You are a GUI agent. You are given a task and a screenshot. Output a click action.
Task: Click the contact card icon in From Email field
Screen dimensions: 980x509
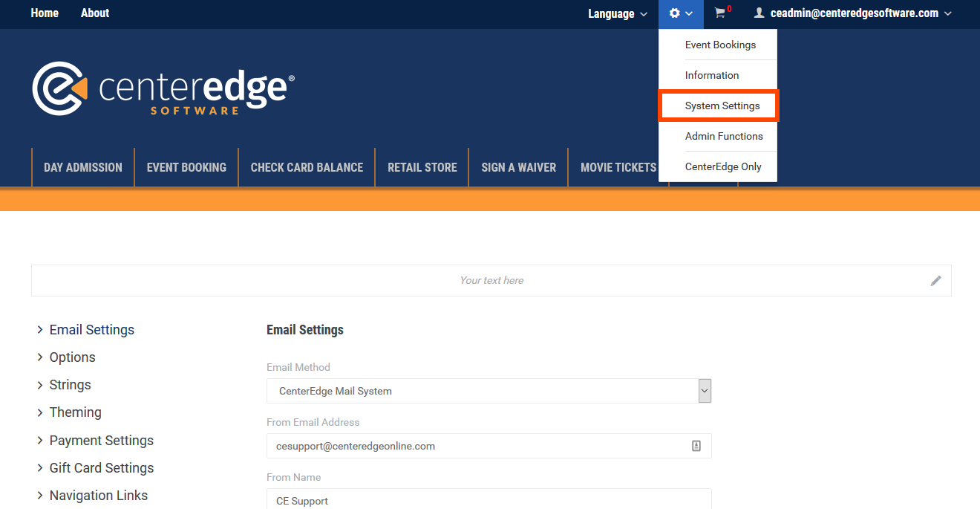click(696, 446)
